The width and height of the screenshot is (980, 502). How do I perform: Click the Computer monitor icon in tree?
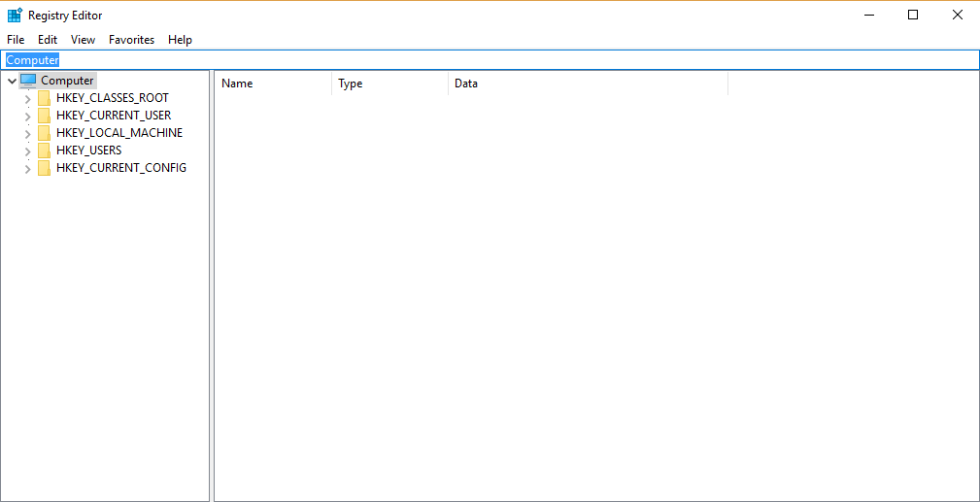point(29,81)
